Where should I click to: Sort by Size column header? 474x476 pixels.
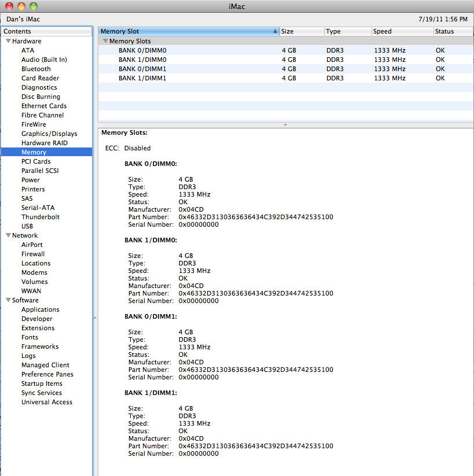pos(302,31)
